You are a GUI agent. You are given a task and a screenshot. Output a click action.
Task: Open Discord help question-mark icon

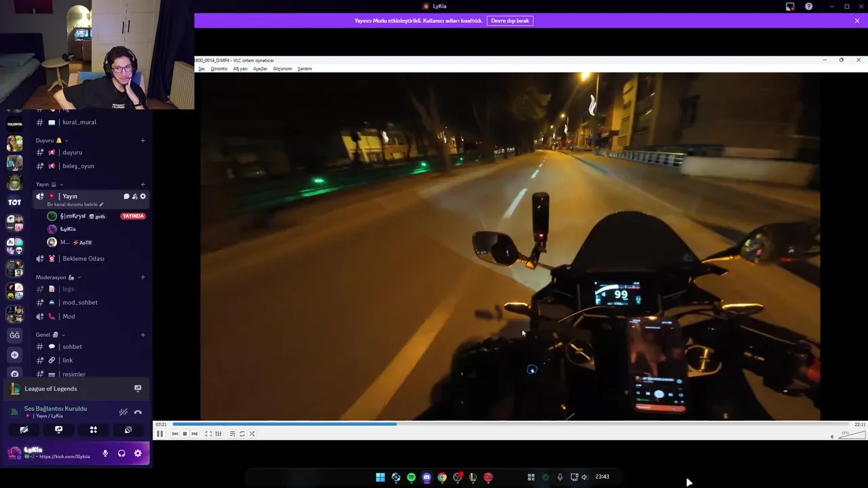(808, 6)
